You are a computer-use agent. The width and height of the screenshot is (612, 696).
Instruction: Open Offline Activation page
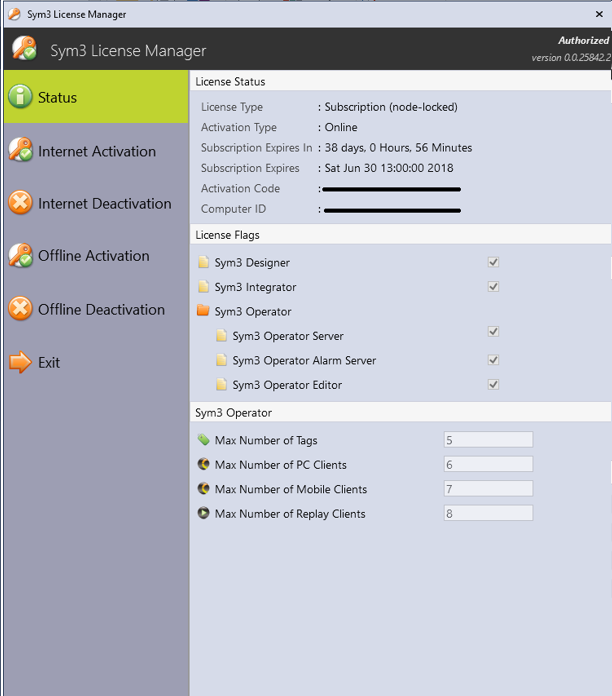click(x=96, y=256)
